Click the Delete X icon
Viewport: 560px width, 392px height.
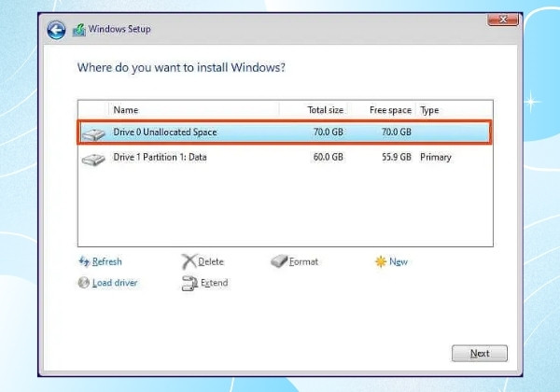(x=189, y=261)
